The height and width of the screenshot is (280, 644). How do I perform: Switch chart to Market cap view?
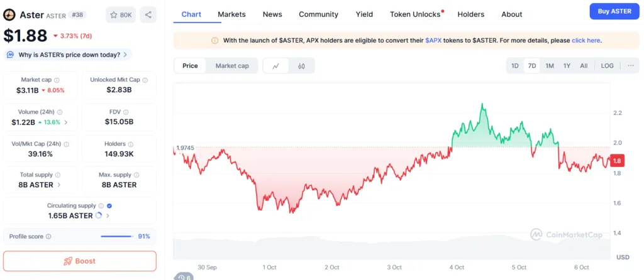[x=231, y=66]
